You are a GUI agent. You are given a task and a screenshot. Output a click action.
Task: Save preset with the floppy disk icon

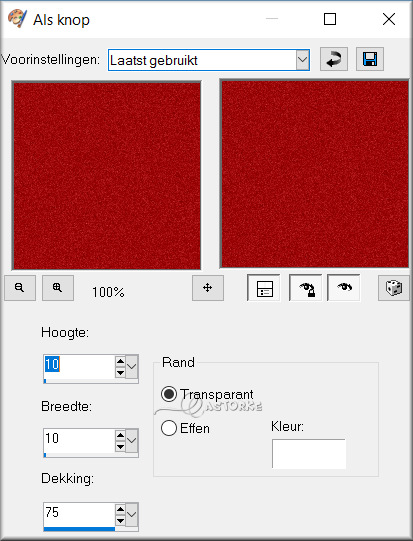pos(370,59)
